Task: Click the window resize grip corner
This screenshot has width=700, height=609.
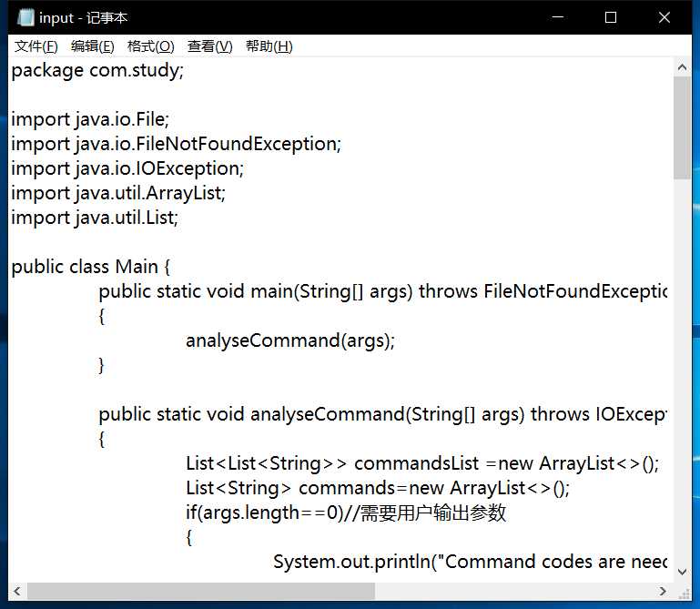Action: point(683,593)
